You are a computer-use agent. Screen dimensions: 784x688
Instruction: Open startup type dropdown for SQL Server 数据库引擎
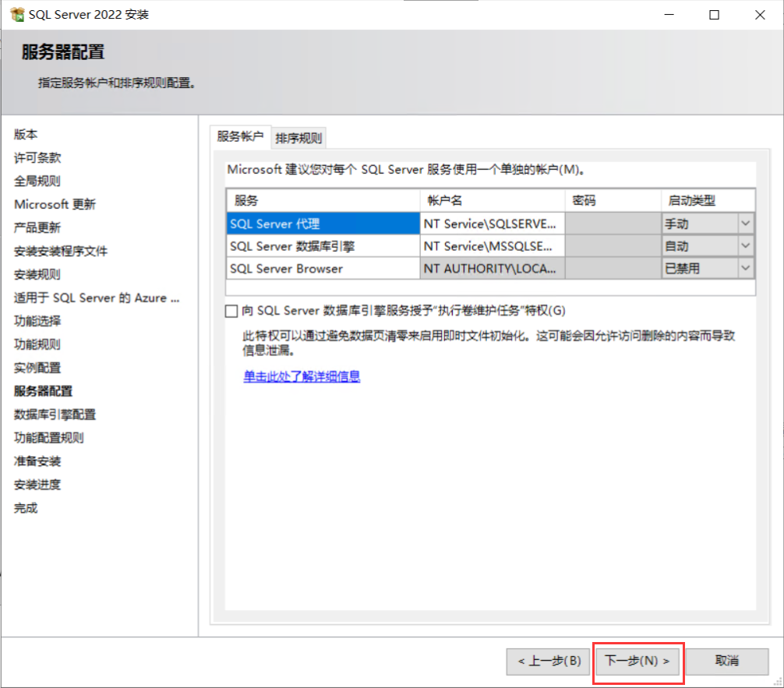745,246
